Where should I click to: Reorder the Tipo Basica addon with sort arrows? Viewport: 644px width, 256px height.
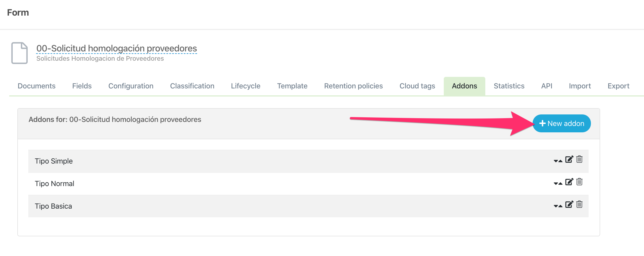click(x=558, y=206)
